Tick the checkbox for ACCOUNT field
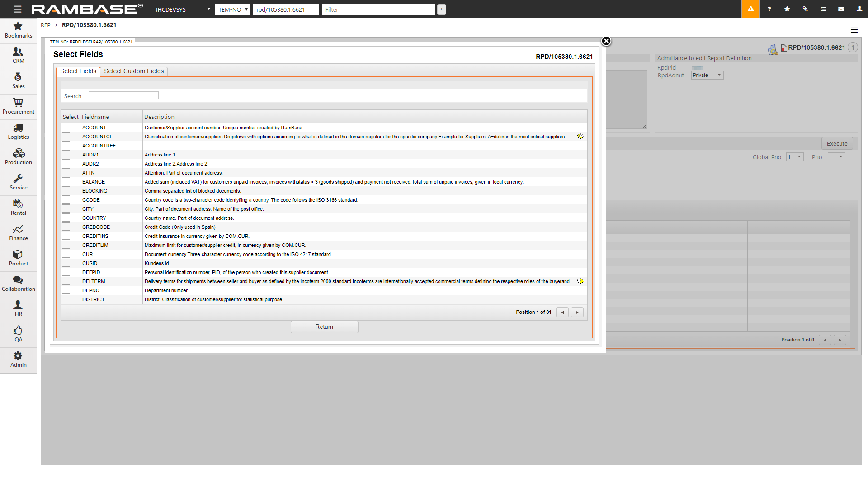Image resolution: width=868 pixels, height=478 pixels. [x=66, y=128]
